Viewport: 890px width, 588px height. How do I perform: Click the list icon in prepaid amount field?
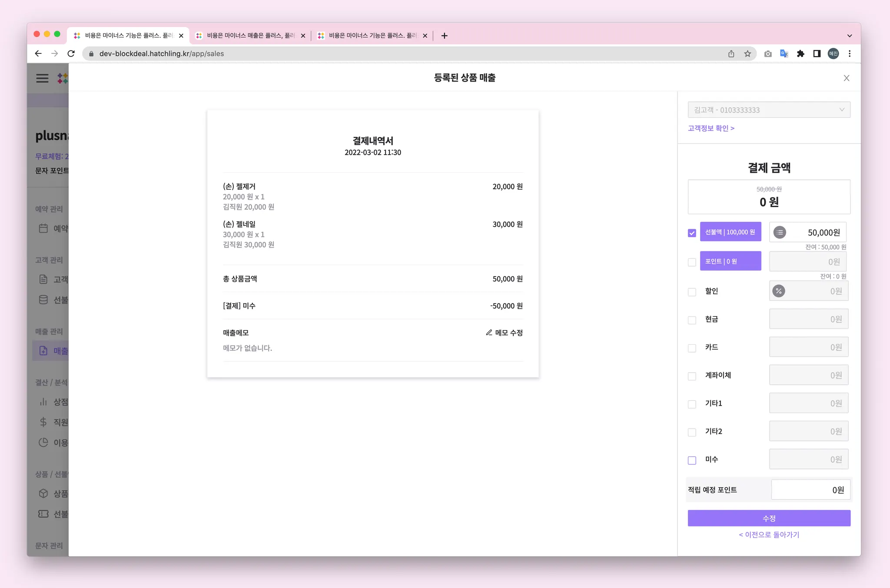pos(780,232)
